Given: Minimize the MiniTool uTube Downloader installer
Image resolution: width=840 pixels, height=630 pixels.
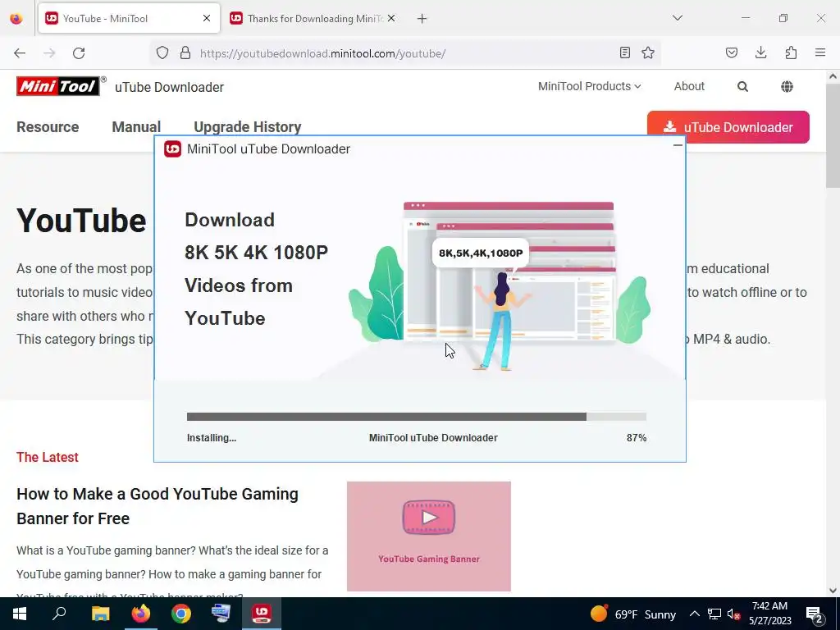Looking at the screenshot, I should (x=678, y=145).
